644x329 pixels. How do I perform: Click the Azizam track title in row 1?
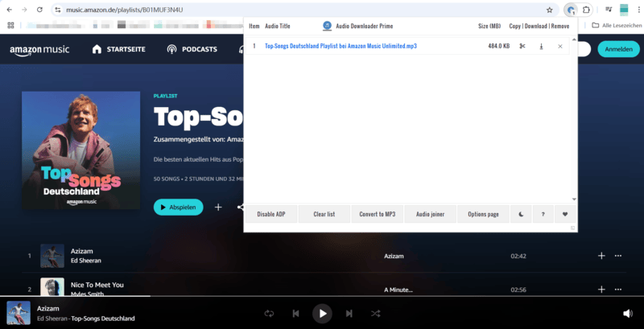click(82, 251)
